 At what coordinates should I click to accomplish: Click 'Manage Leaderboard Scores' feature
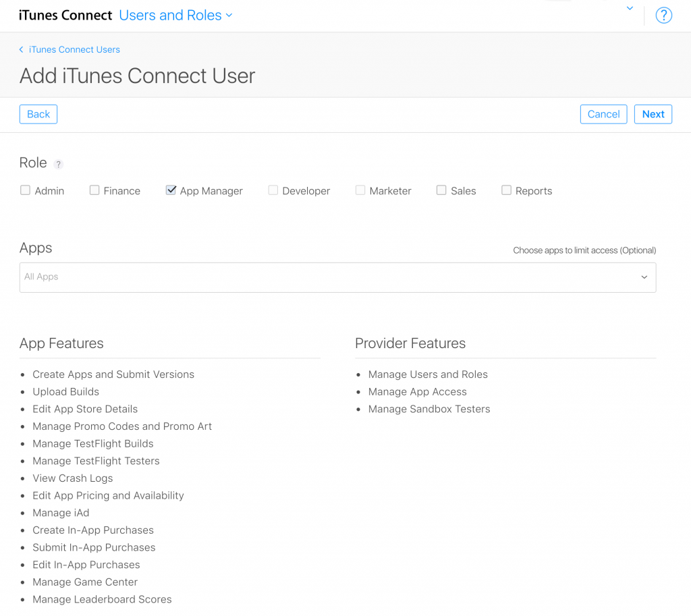(102, 599)
